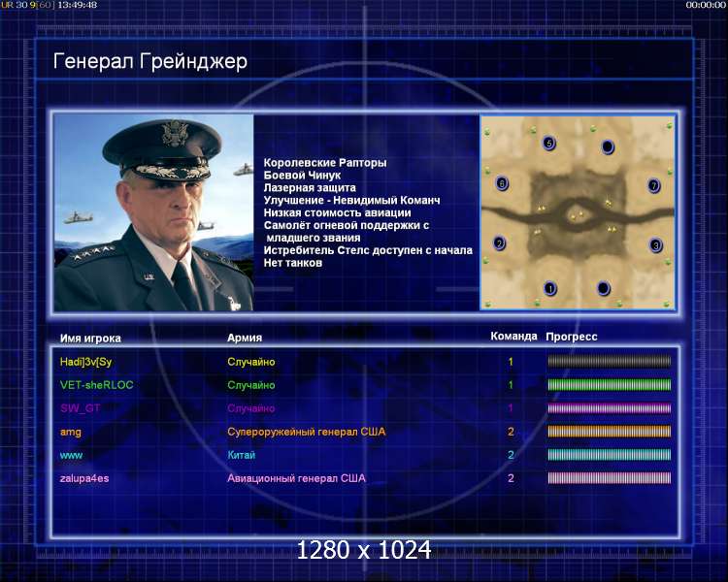The width and height of the screenshot is (728, 582).
Task: Select 'Улучшение - Невидимый Команч' line
Action: (x=351, y=201)
